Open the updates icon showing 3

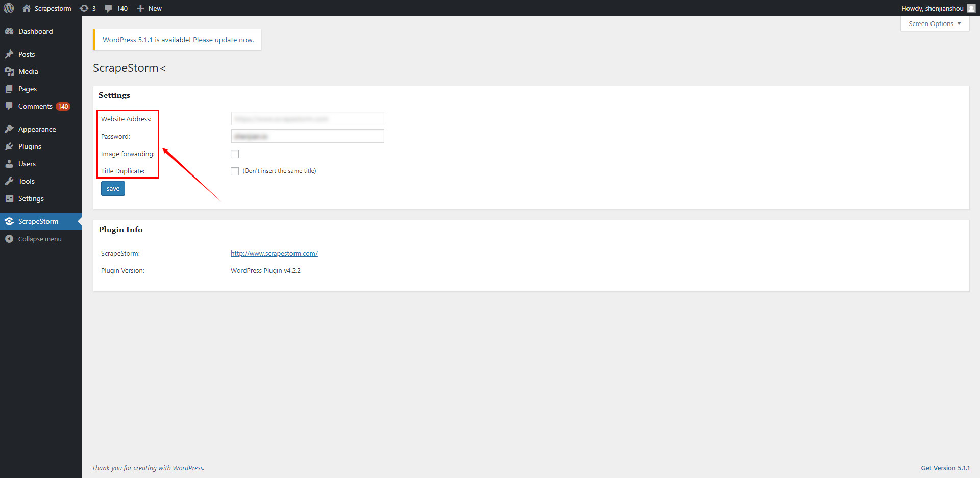(x=84, y=8)
